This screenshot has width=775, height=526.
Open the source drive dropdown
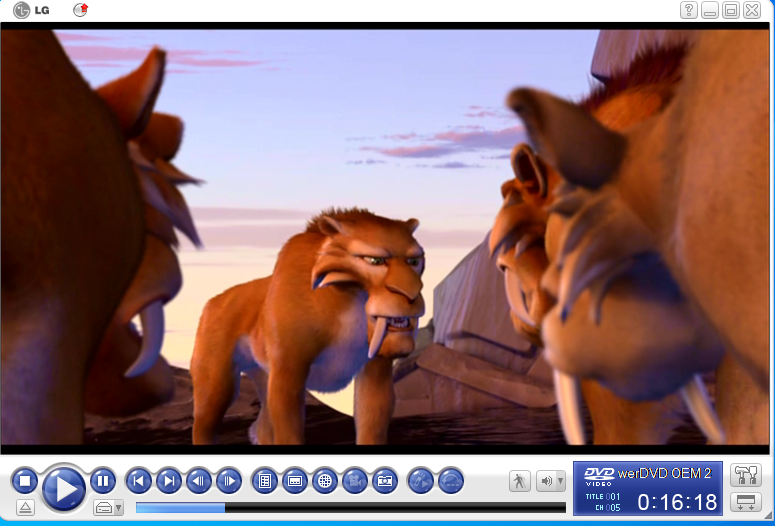[108, 507]
